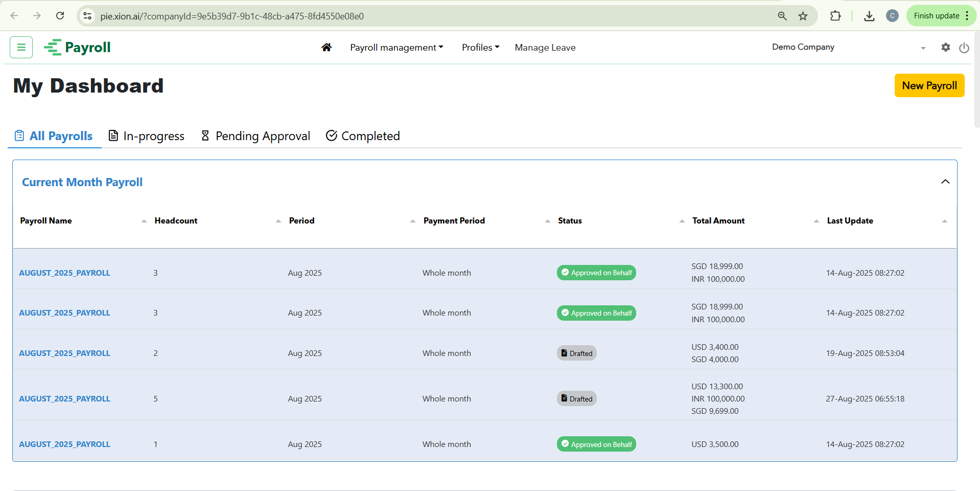Create a New Payroll

(x=929, y=85)
